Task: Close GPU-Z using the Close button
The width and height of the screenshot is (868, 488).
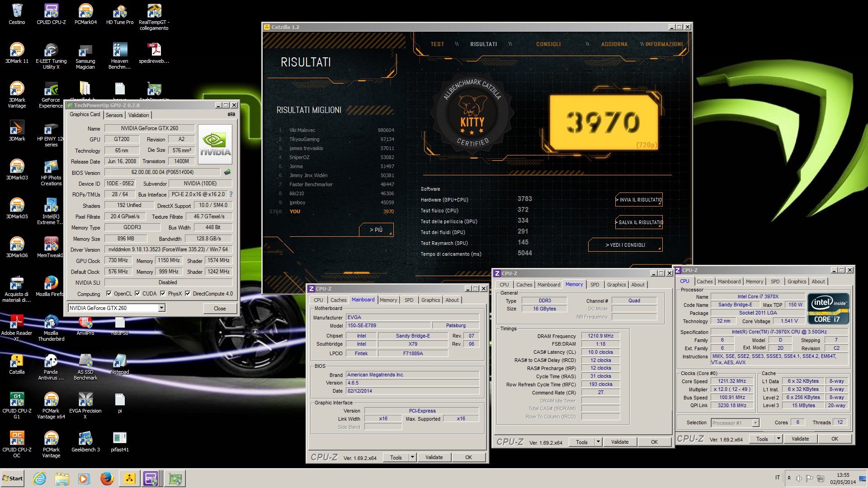Action: tap(220, 309)
